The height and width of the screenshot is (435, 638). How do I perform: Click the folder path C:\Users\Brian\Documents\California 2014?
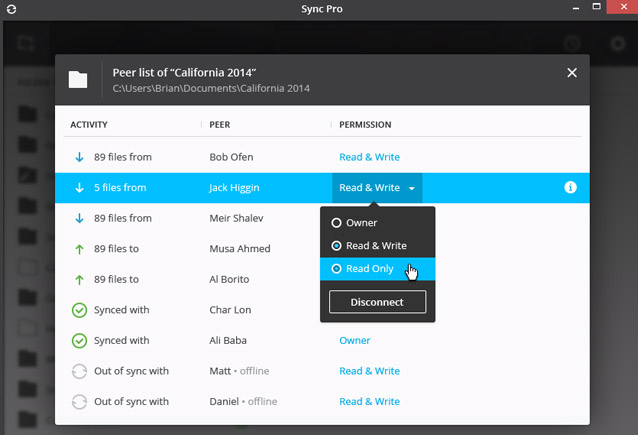[211, 89]
